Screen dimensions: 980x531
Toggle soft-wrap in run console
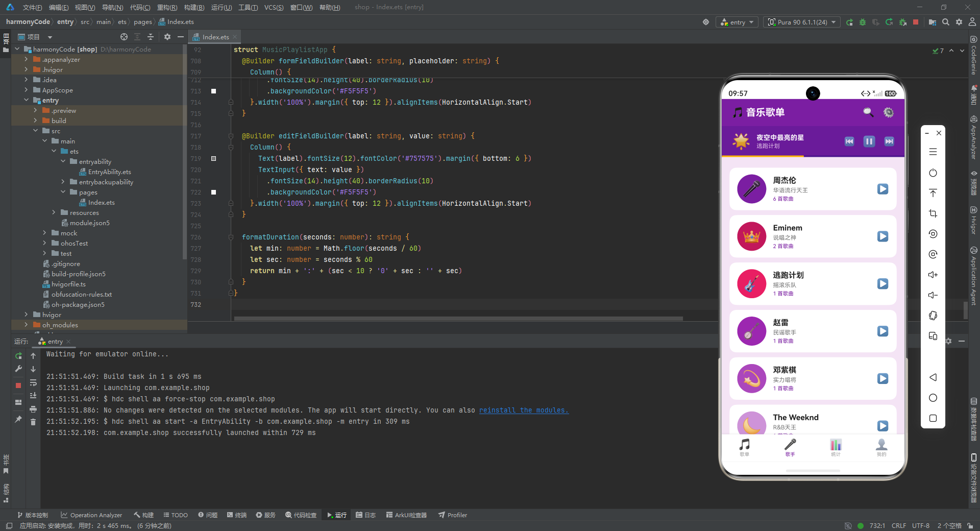[x=33, y=382]
